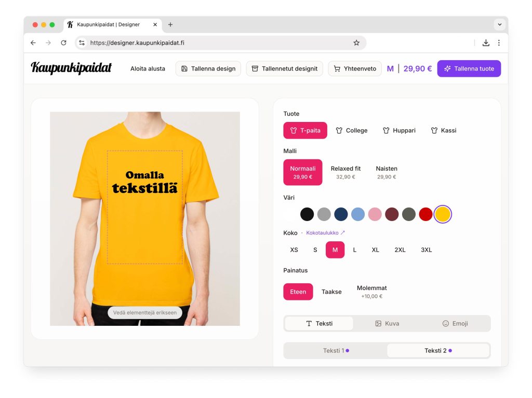Go back with browser back arrow
Screen dimensions: 532x398
(x=33, y=43)
